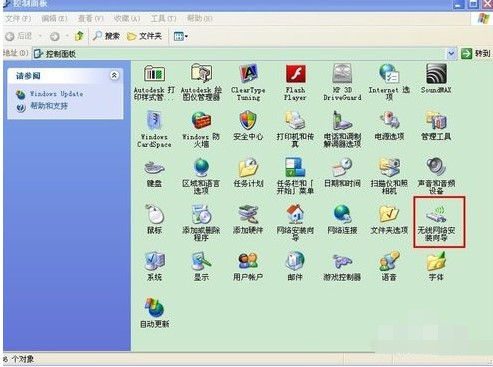Viewport: 493px width, 367px height.
Task: Click the 搜索 toolbar button
Action: point(106,36)
